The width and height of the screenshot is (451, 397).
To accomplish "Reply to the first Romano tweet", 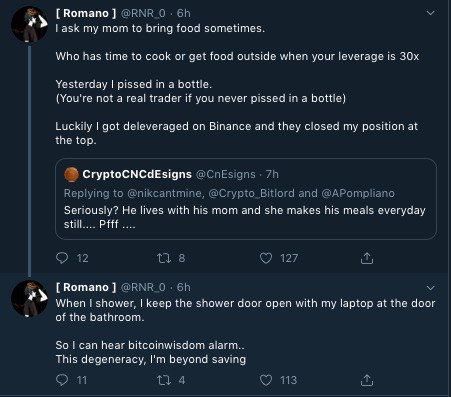I will [x=62, y=258].
